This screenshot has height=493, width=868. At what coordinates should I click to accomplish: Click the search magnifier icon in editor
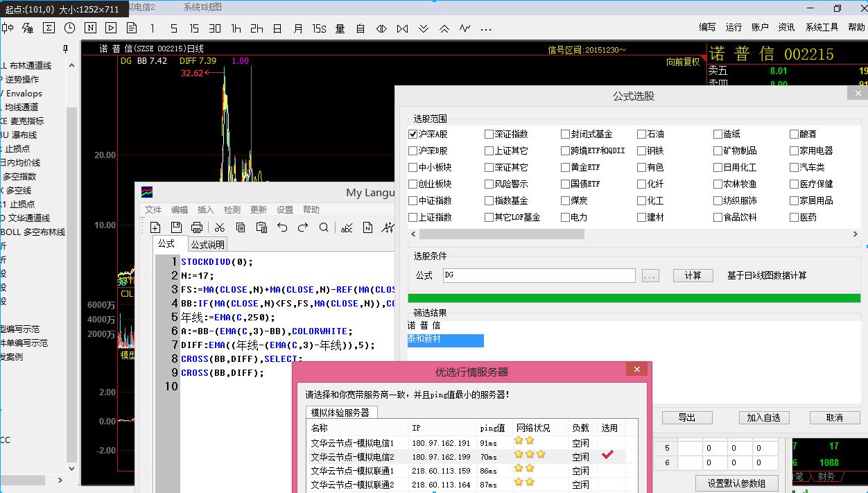pyautogui.click(x=324, y=227)
